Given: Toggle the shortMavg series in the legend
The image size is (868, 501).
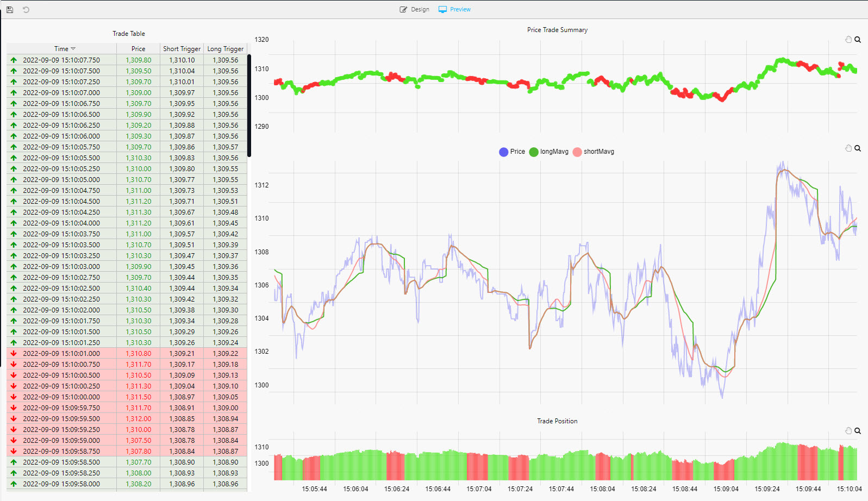Looking at the screenshot, I should 594,152.
